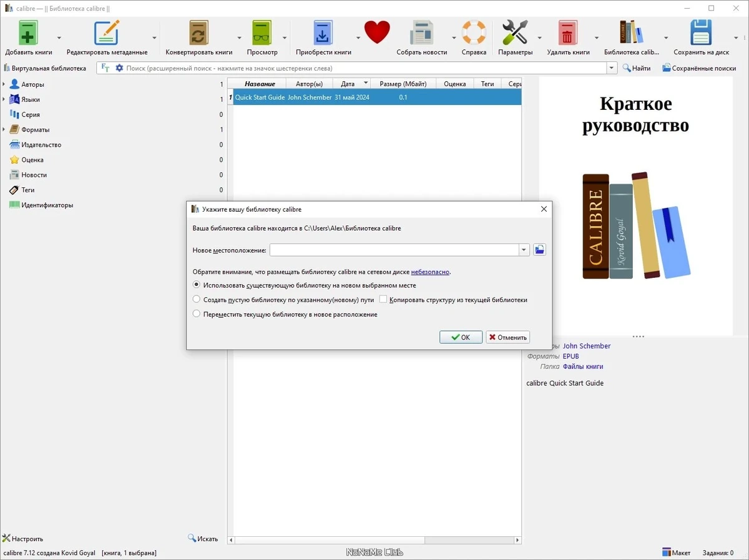
Task: Click the Искать button in tag browser
Action: [x=203, y=539]
